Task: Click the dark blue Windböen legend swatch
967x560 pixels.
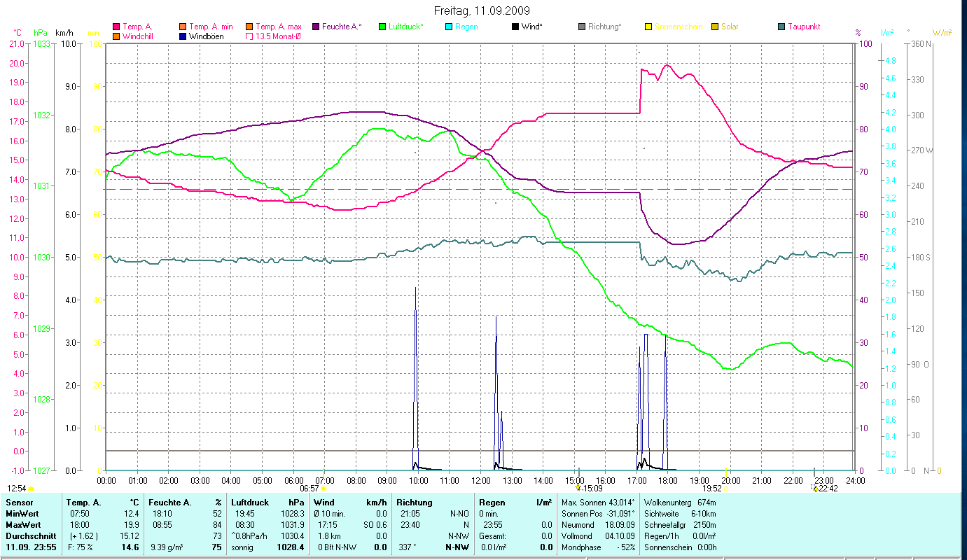Action: click(183, 36)
